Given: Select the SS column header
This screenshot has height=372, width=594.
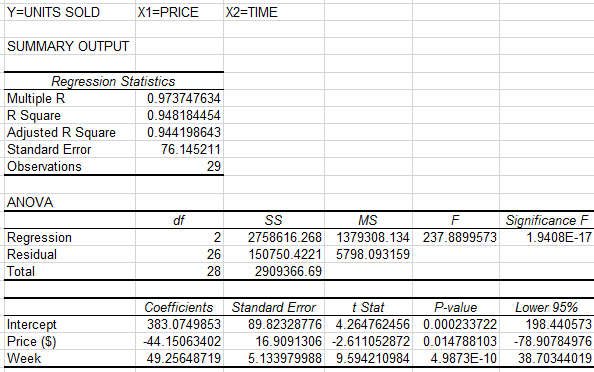Looking at the screenshot, I should (274, 220).
